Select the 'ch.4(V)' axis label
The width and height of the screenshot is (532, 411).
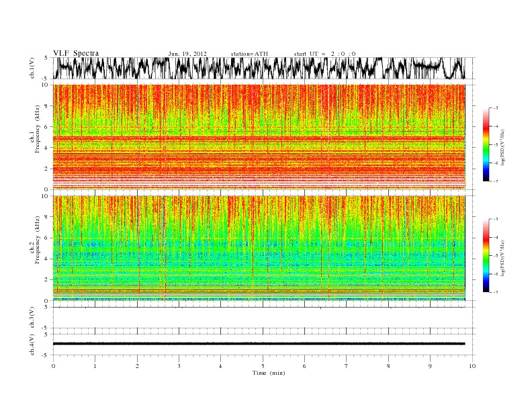click(32, 345)
